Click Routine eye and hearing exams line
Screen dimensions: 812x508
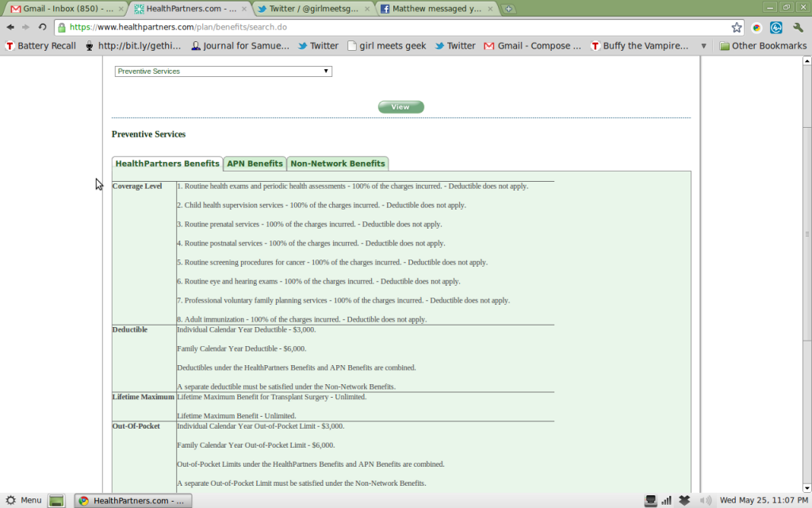(319, 282)
